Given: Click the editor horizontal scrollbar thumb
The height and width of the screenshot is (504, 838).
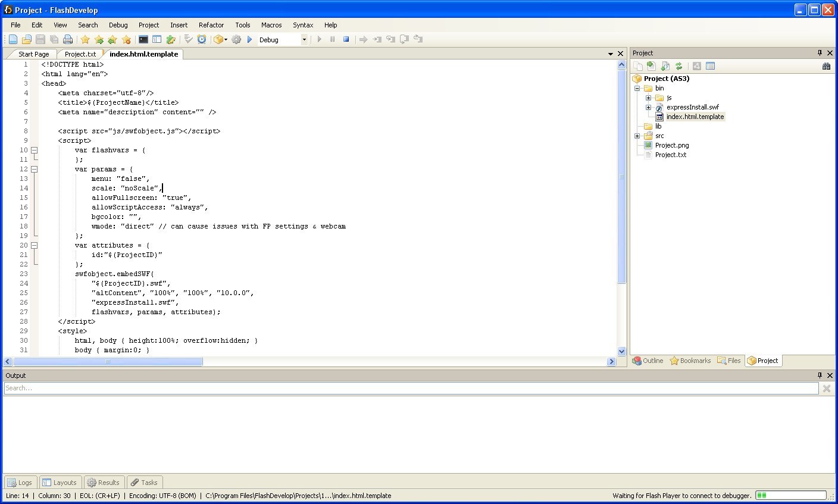Looking at the screenshot, I should (x=108, y=361).
